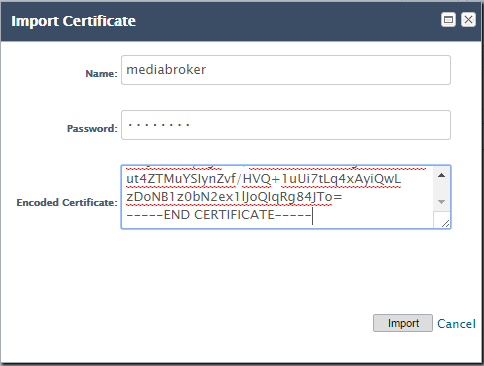484x366 pixels.
Task: Click the line starting with ut4ZTMuY
Action: pyautogui.click(x=264, y=179)
